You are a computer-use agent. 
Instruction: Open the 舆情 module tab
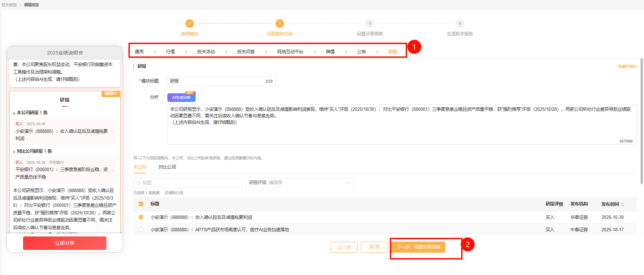[330, 52]
